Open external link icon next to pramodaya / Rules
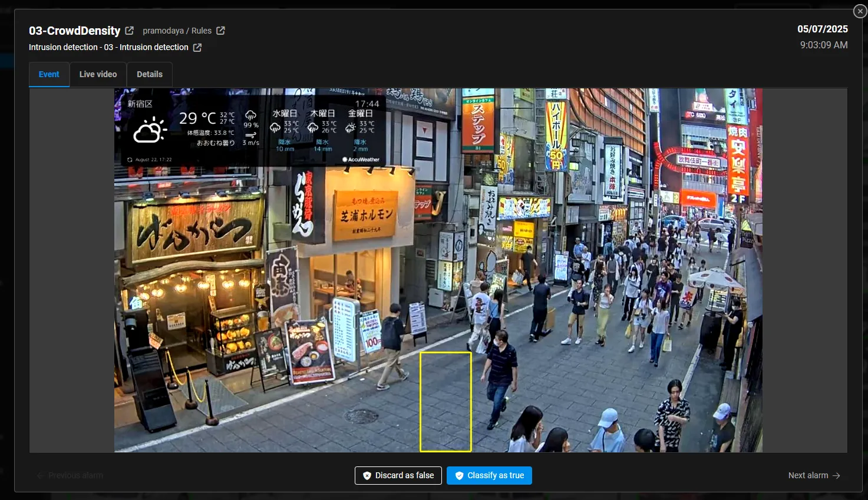This screenshot has height=500, width=868. click(x=220, y=31)
